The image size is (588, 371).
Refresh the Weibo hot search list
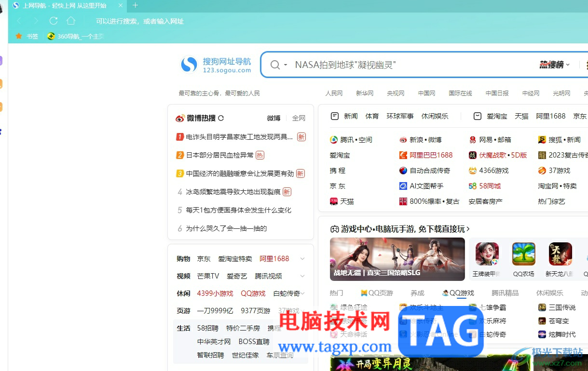(221, 118)
